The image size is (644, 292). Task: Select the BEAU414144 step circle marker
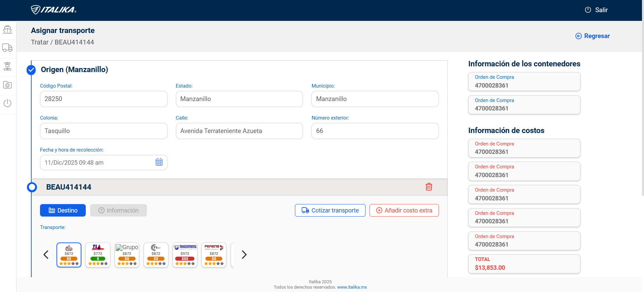32,187
